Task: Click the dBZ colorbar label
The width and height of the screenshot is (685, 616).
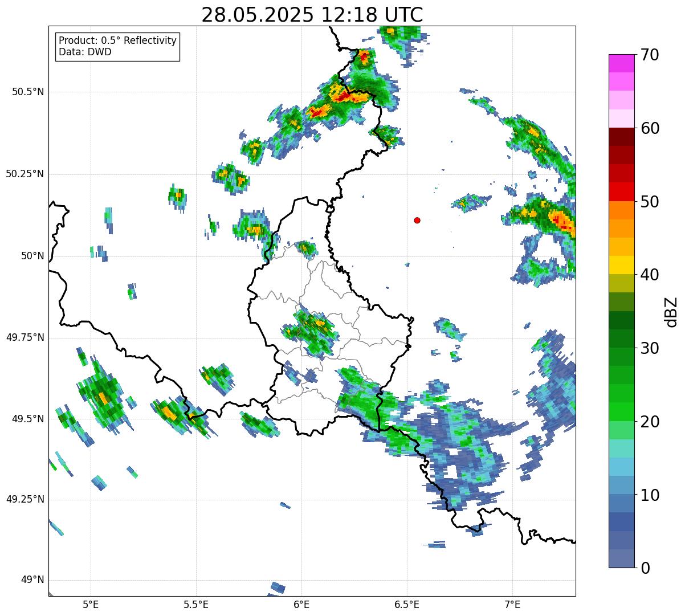Action: coord(671,311)
